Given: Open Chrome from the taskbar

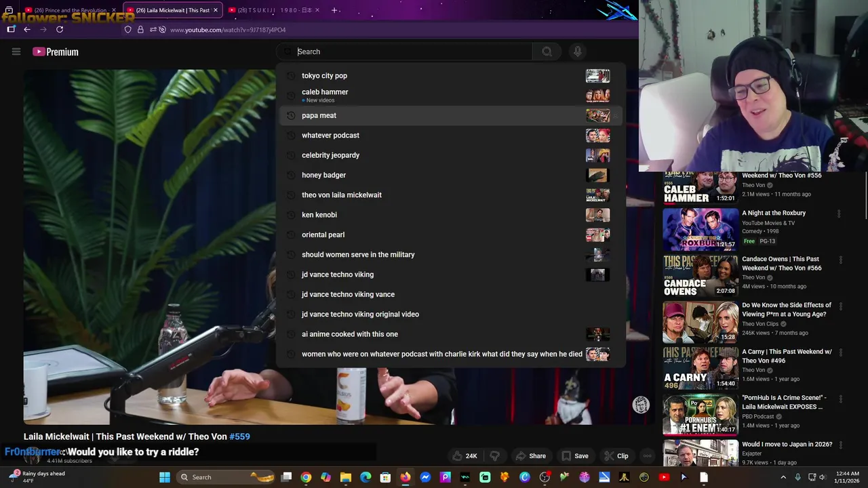Looking at the screenshot, I should coord(307,477).
